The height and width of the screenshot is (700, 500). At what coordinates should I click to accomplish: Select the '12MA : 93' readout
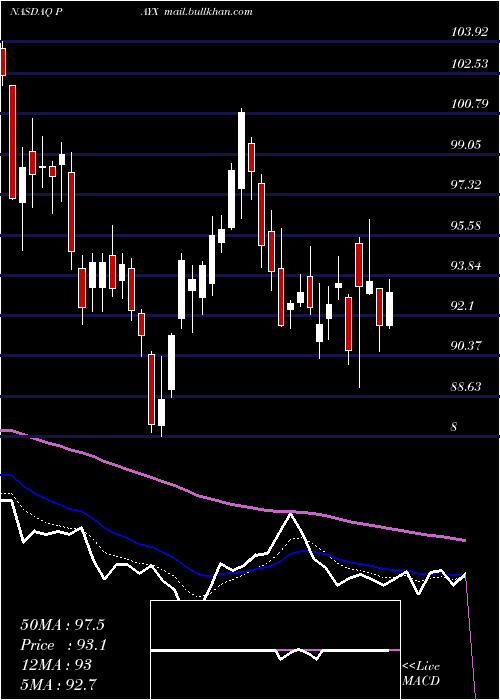point(56,665)
